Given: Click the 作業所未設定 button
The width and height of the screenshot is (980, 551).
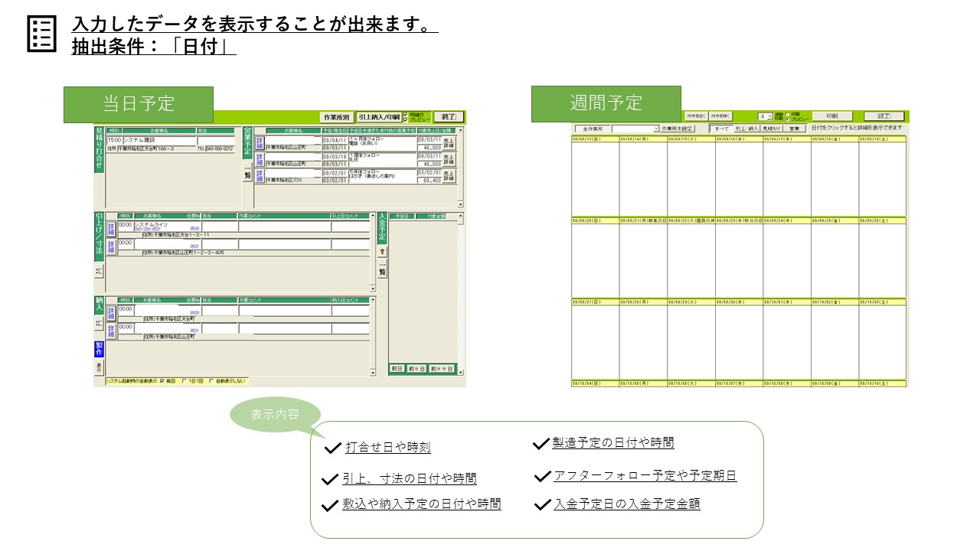Looking at the screenshot, I should [678, 129].
